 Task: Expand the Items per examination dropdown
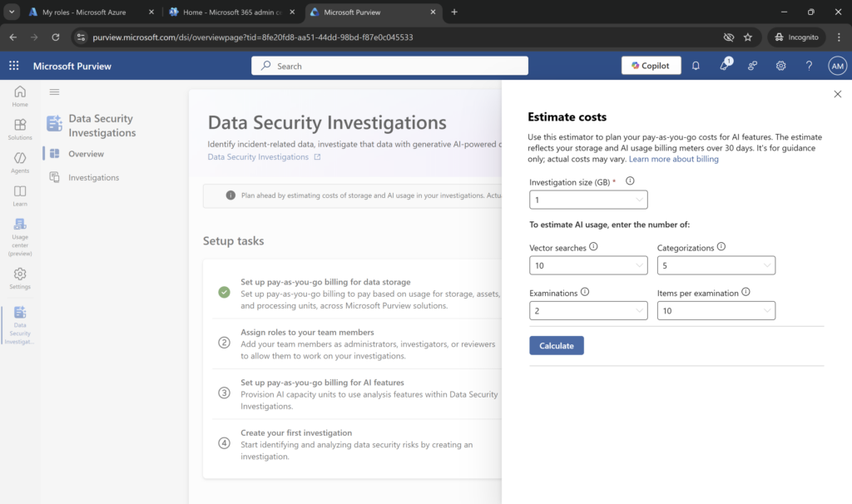716,310
